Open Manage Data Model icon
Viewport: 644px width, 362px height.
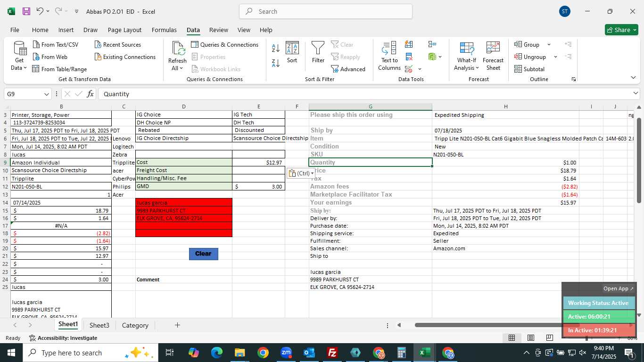(432, 57)
